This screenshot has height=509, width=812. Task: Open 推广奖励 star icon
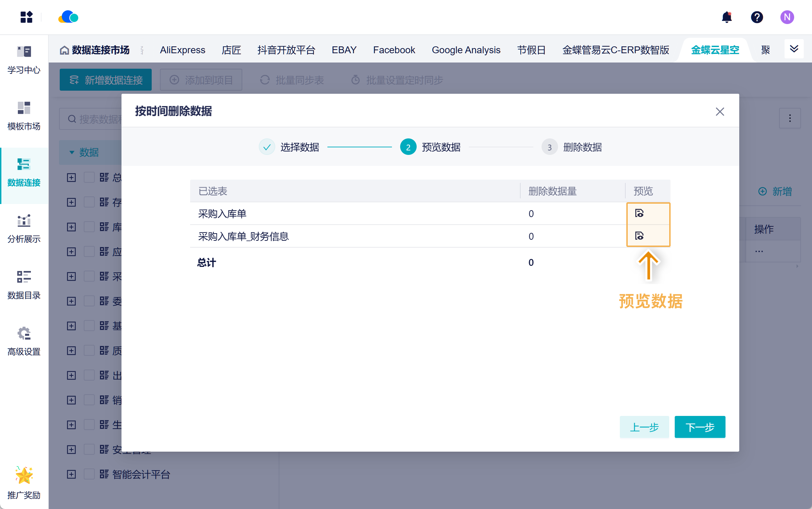click(24, 475)
